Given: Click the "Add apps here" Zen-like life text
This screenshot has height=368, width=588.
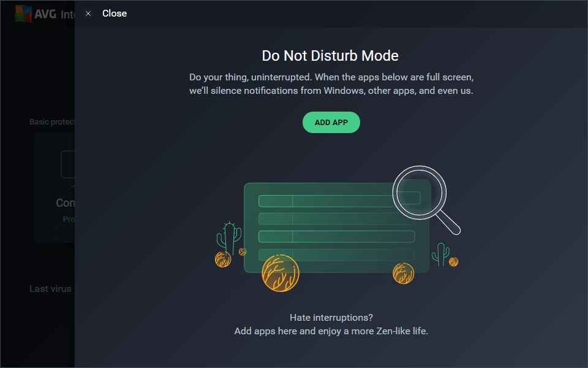Looking at the screenshot, I should click(x=331, y=331).
